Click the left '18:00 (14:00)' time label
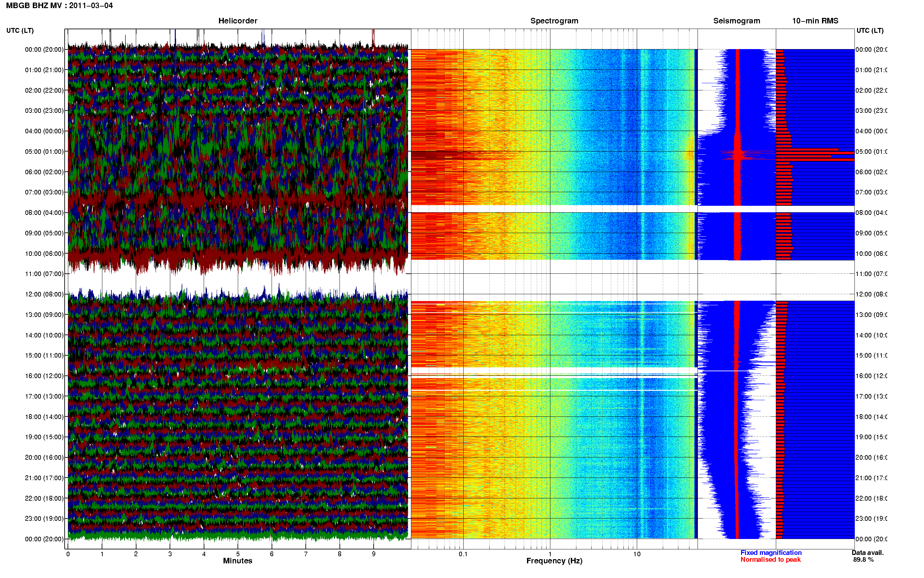Screen dimensions: 924x578 [44, 417]
